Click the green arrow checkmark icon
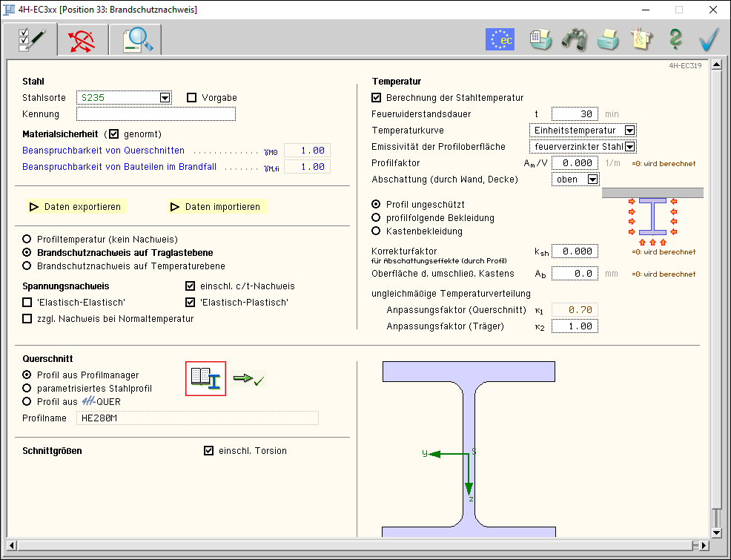Viewport: 731px width, 560px height. coord(248,379)
